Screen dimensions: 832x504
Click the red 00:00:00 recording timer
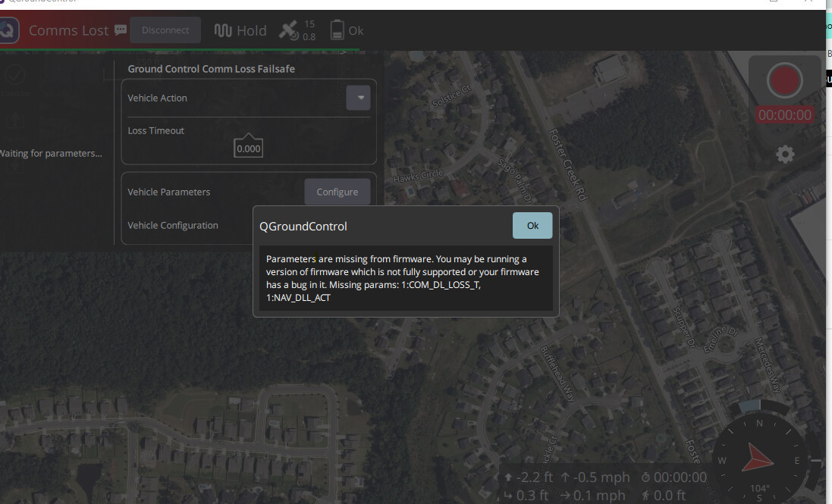(x=784, y=115)
